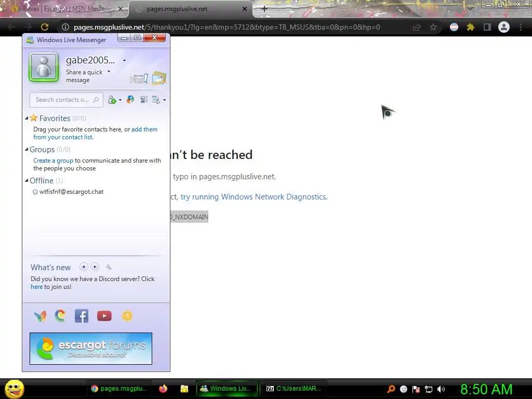
Task: Show previous What's new item
Action: point(84,267)
